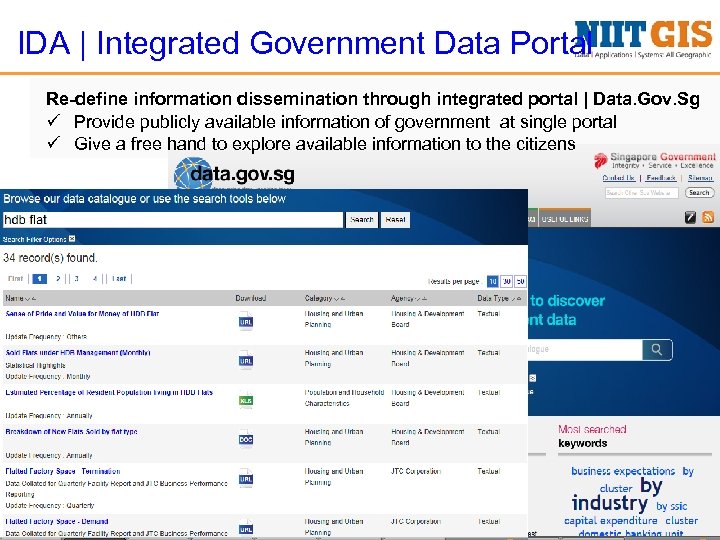The image size is (720, 540).
Task: Click the Reset button
Action: (x=395, y=219)
